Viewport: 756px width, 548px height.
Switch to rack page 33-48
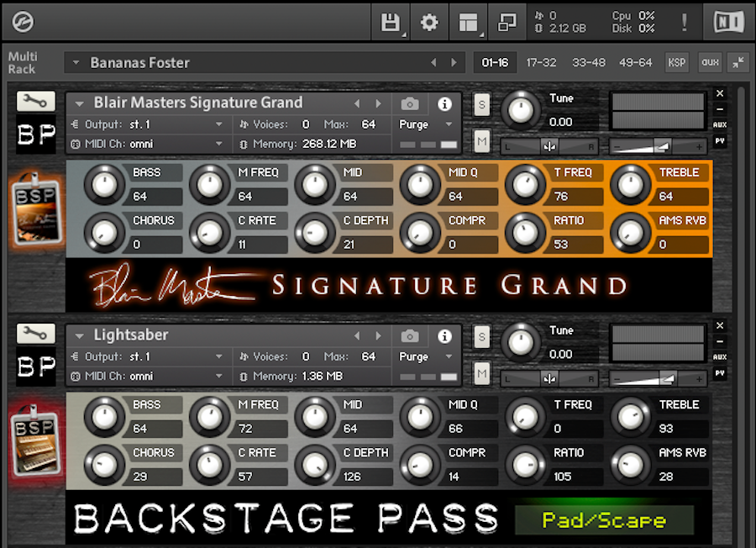tap(588, 62)
